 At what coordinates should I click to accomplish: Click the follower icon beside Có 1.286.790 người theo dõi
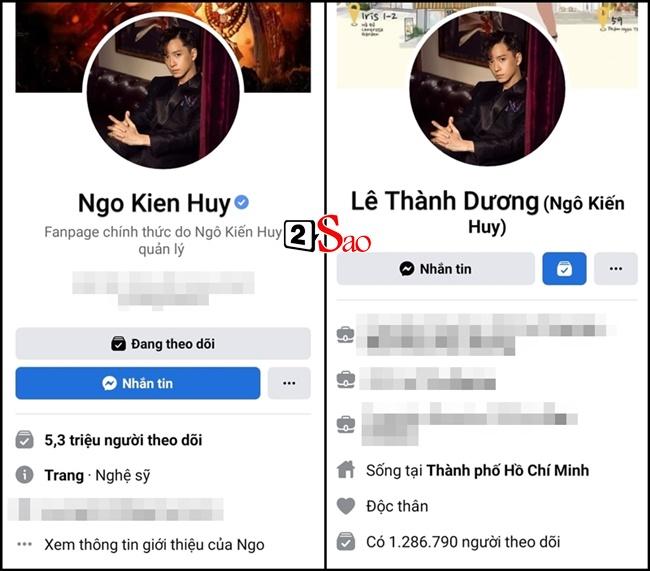pyautogui.click(x=346, y=541)
